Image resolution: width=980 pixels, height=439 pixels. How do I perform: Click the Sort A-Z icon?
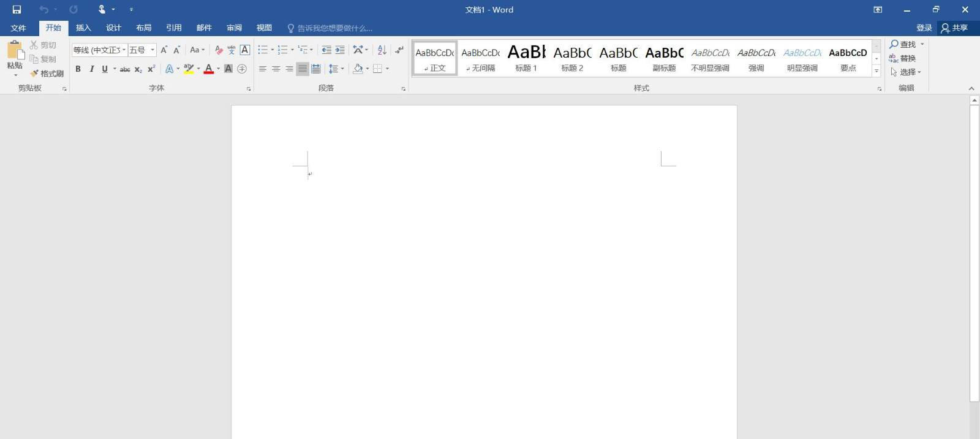pos(382,50)
